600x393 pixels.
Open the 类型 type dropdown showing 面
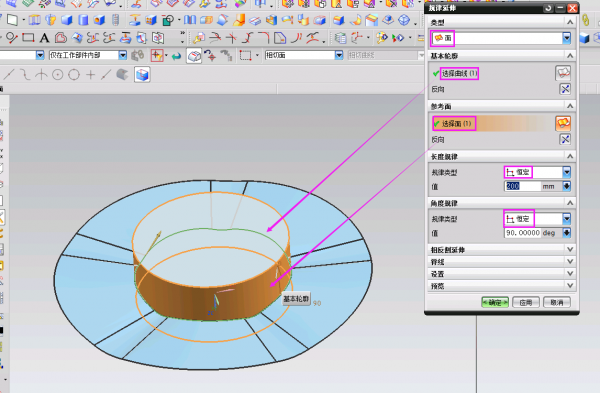[566, 38]
